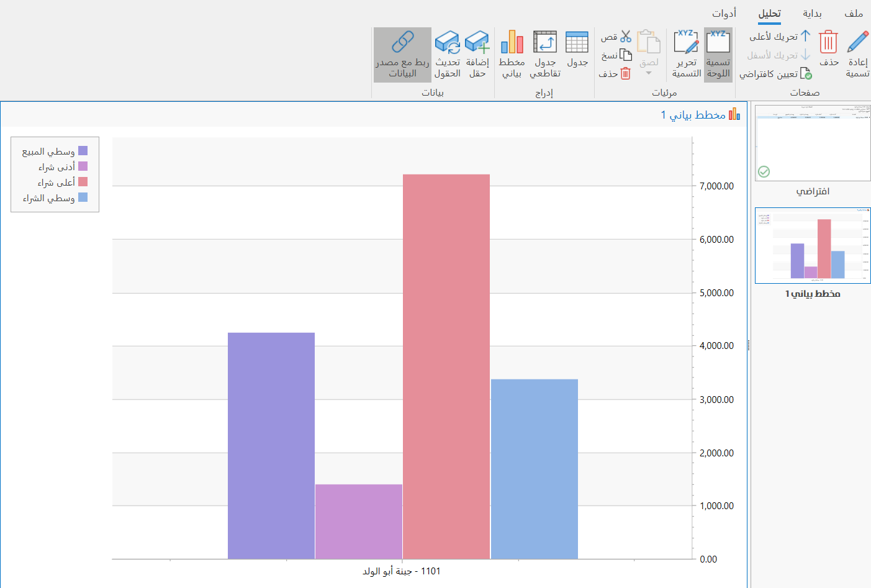Click the red legend swatch for أعلى شراء
The height and width of the screenshot is (588, 871).
click(83, 182)
